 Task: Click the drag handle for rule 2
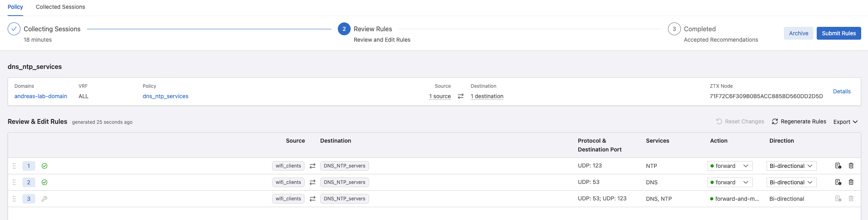14,182
